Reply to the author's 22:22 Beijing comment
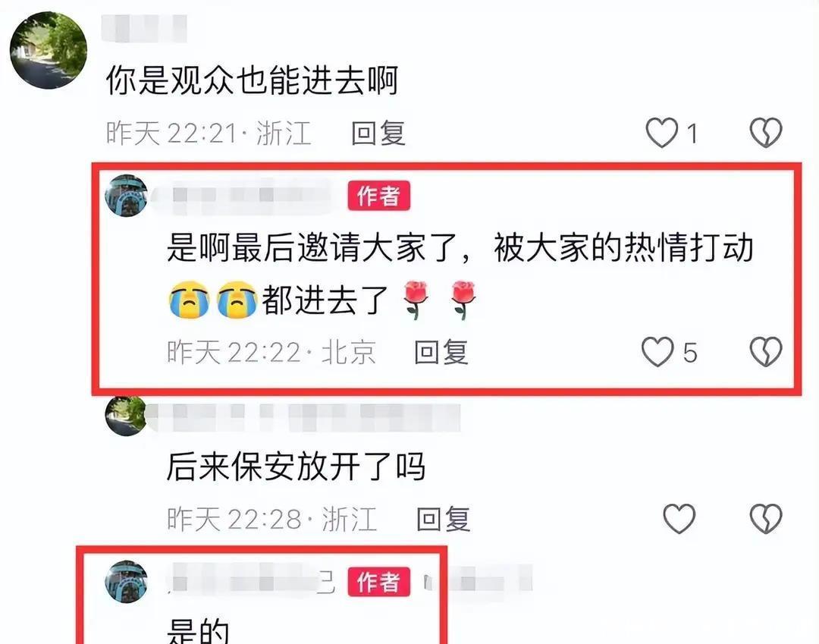 click(x=441, y=351)
